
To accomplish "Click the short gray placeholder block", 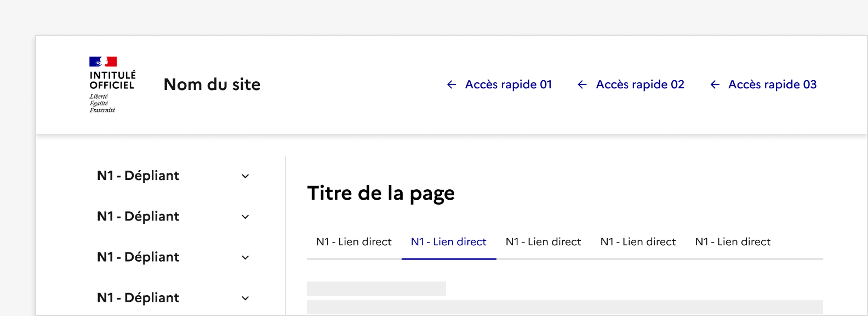I will tap(376, 289).
